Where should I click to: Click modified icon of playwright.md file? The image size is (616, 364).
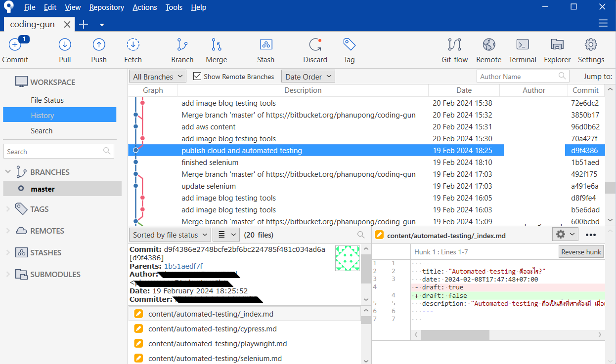coord(138,344)
